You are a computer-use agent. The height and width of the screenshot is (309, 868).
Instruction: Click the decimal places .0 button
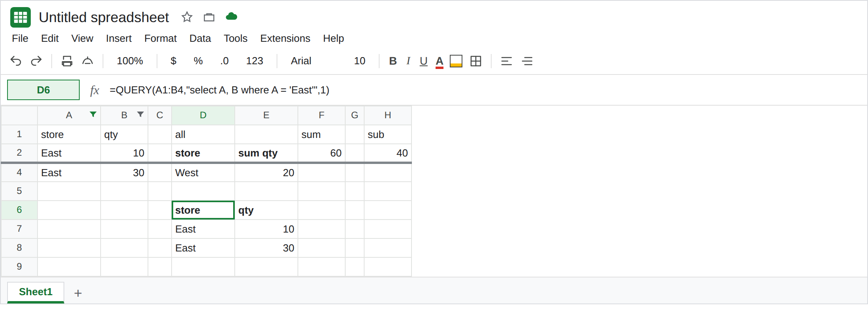[224, 61]
